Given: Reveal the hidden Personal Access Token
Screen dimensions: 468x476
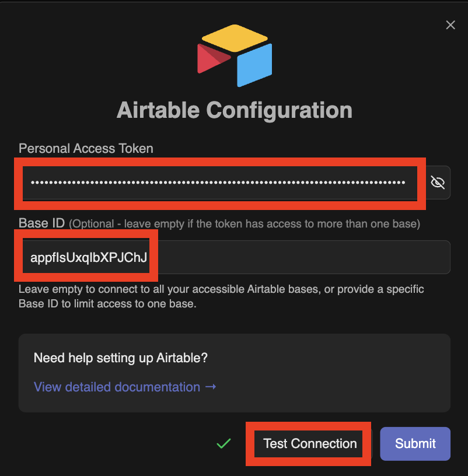Looking at the screenshot, I should click(438, 182).
